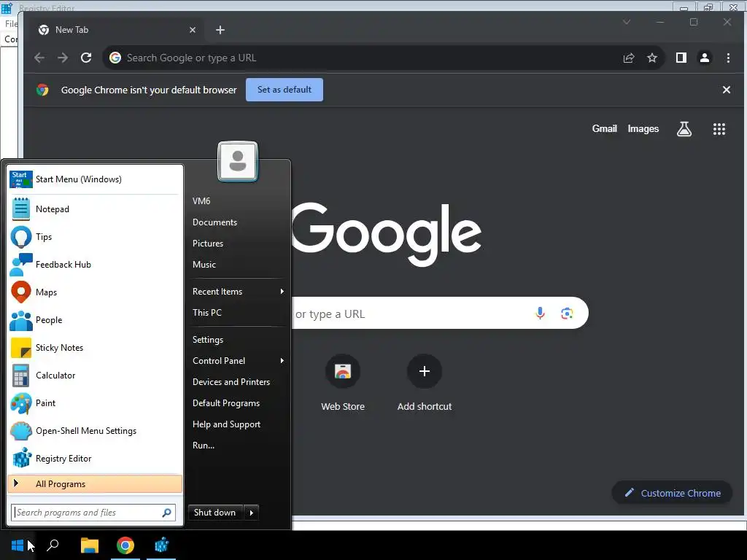Switch to Registry Editor on the taskbar

161,545
